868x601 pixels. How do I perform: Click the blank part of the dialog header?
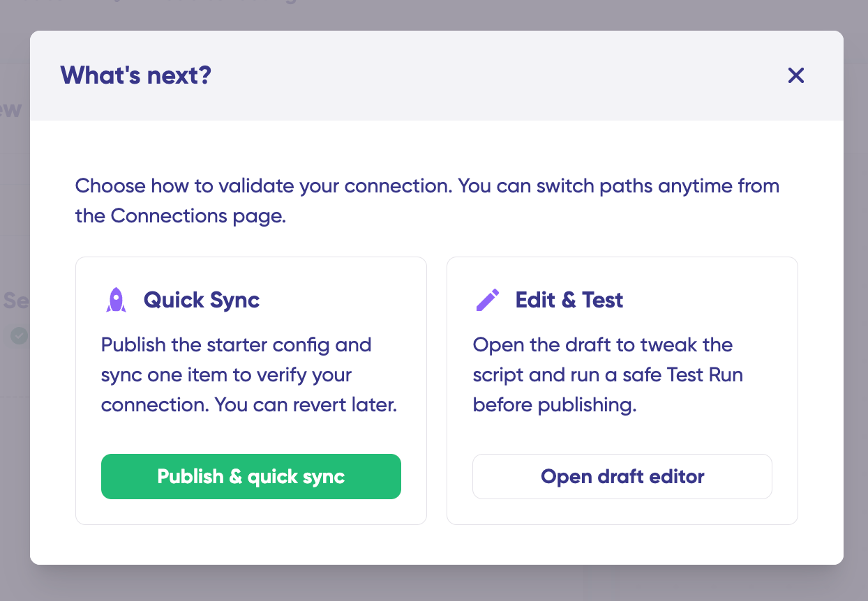488,75
